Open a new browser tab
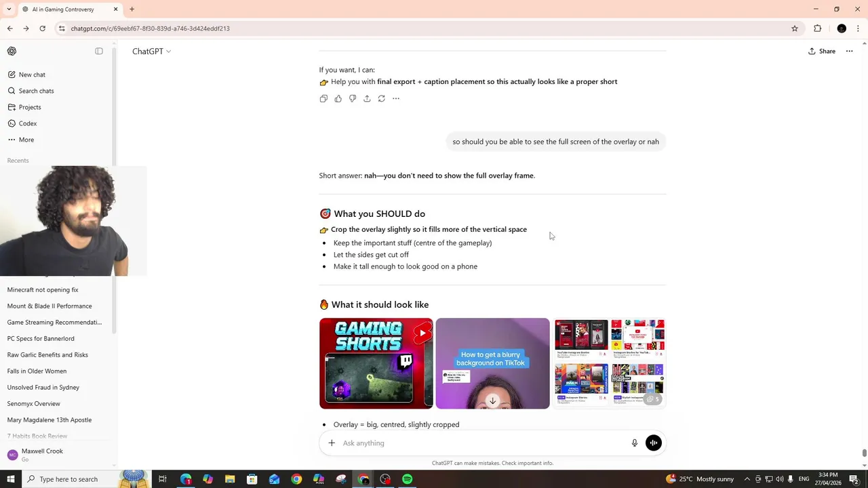The height and width of the screenshot is (488, 868). coord(132,9)
